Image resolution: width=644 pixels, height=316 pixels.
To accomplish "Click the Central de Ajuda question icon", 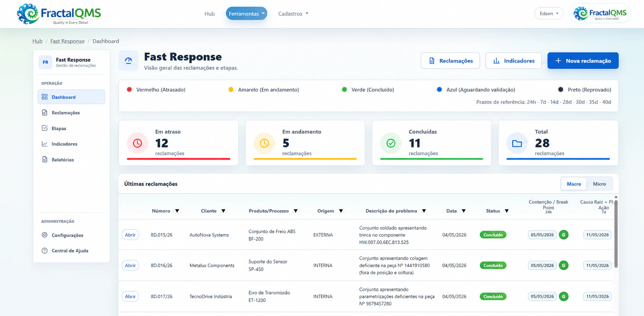I will point(45,251).
